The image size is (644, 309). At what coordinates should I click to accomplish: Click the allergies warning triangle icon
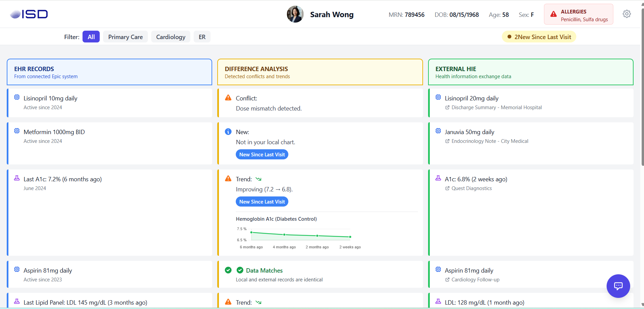[553, 14]
